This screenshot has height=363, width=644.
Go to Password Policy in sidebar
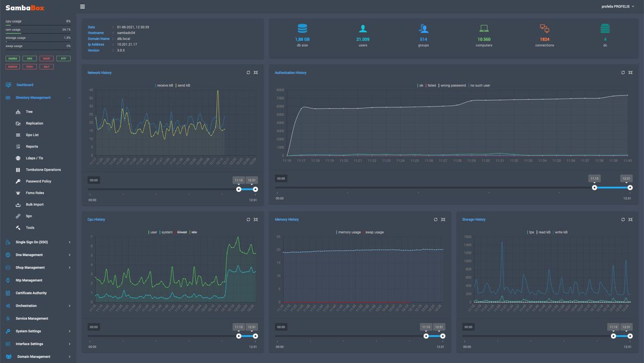38,181
